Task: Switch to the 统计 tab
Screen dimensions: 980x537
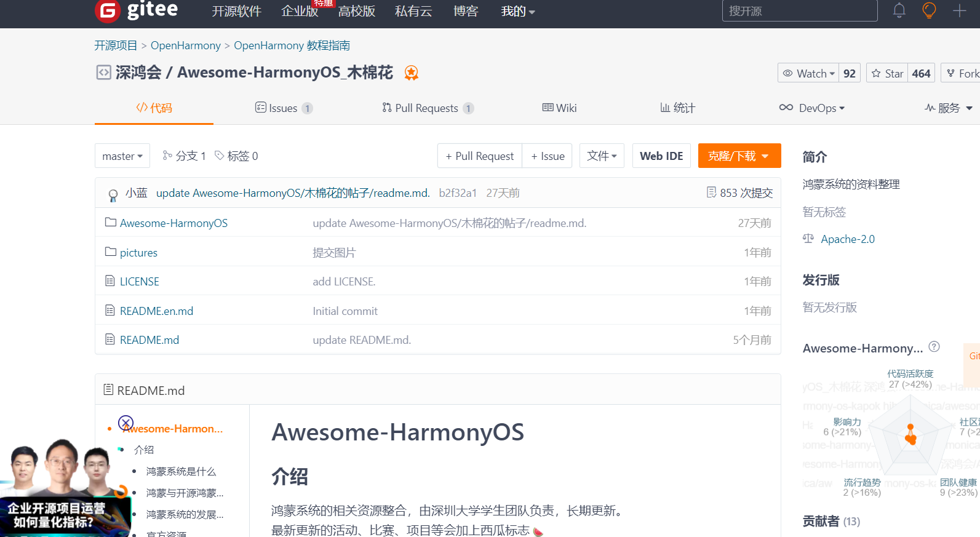Action: click(x=677, y=108)
